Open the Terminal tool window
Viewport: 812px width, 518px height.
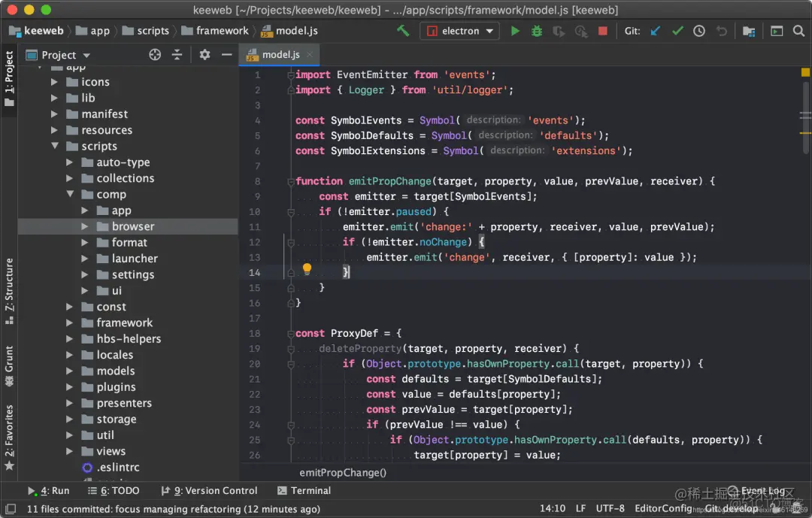[x=304, y=490]
